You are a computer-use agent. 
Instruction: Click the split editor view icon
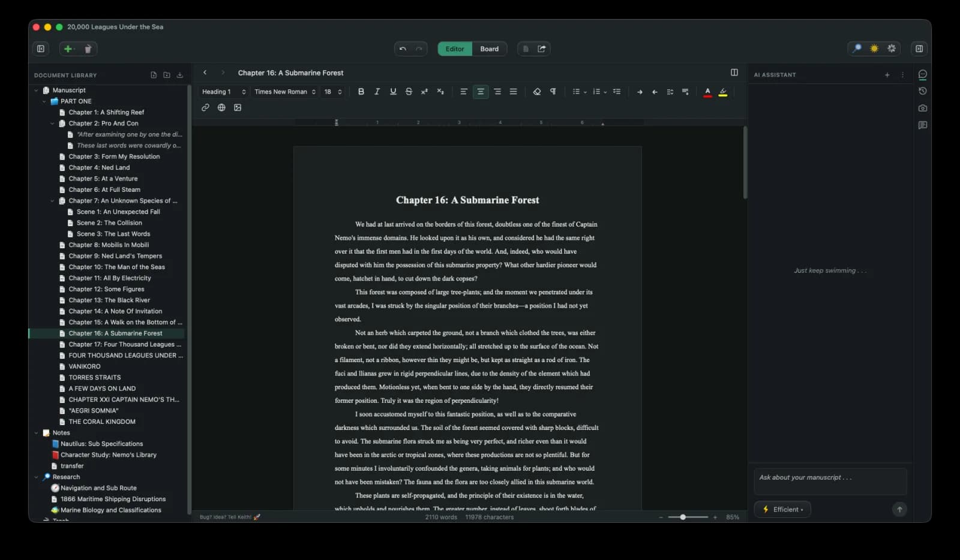tap(734, 73)
